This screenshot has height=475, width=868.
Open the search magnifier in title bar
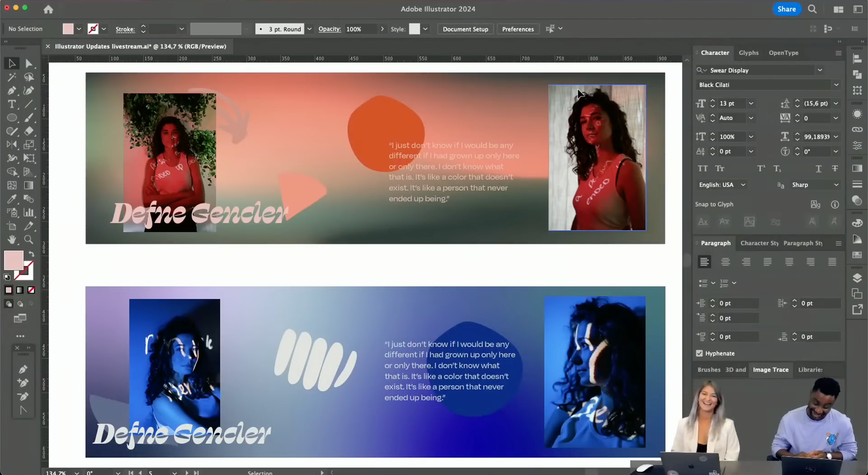[x=812, y=9]
